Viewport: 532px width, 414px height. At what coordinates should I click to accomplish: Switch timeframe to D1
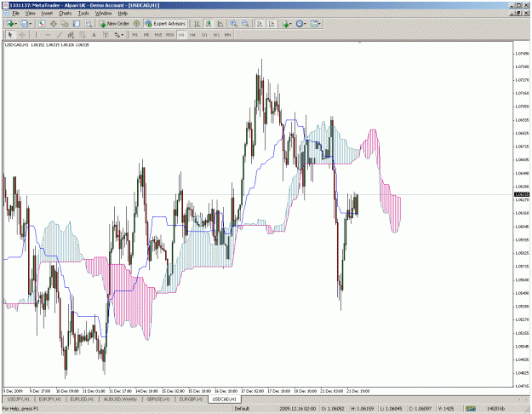pos(204,35)
